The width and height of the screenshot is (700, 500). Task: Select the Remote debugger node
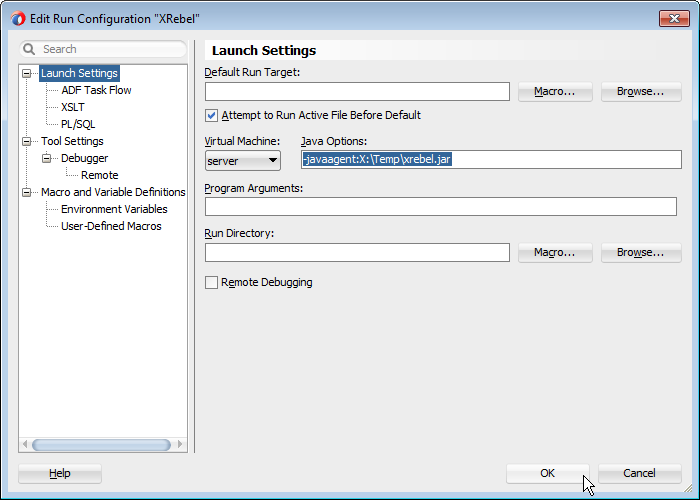click(100, 175)
